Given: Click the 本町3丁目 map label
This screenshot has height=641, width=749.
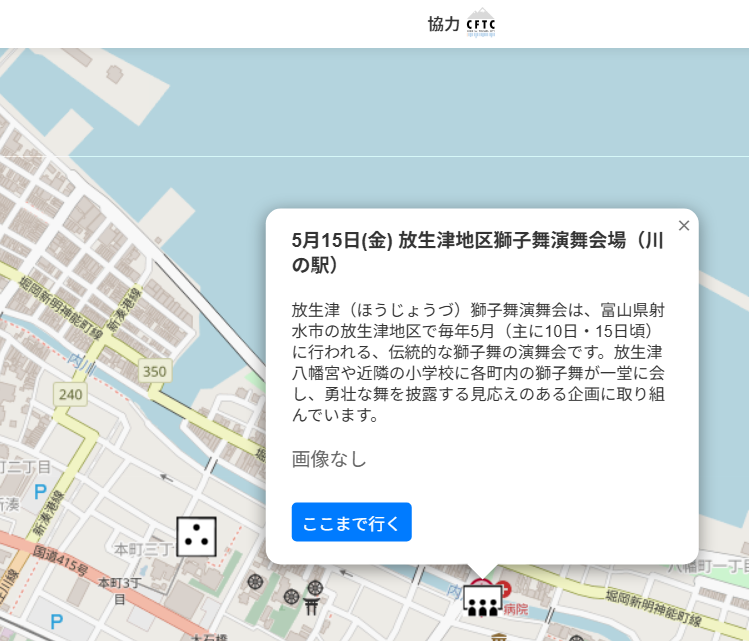Looking at the screenshot, I should click(x=119, y=590).
